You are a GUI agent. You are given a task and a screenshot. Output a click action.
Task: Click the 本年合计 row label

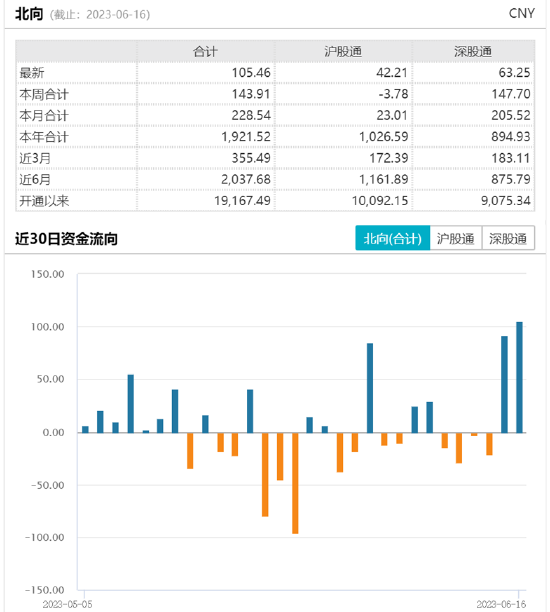tap(44, 137)
